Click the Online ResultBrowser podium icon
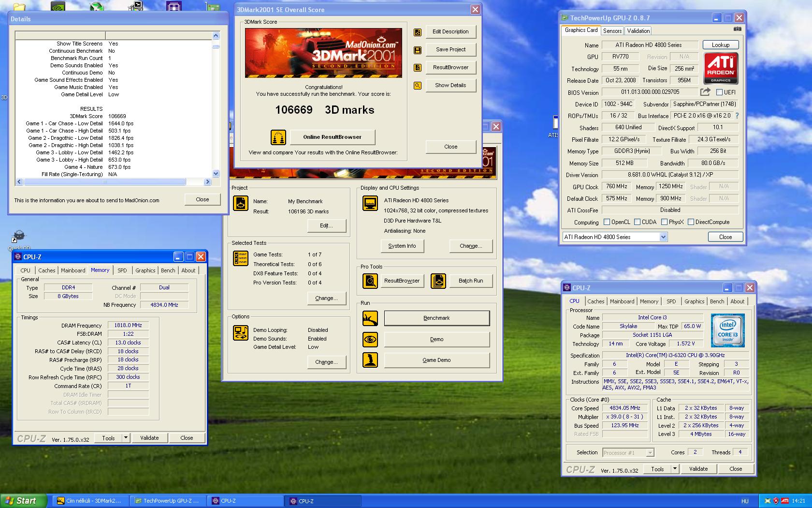Screen dimensions: 812x508 pyautogui.click(x=278, y=137)
